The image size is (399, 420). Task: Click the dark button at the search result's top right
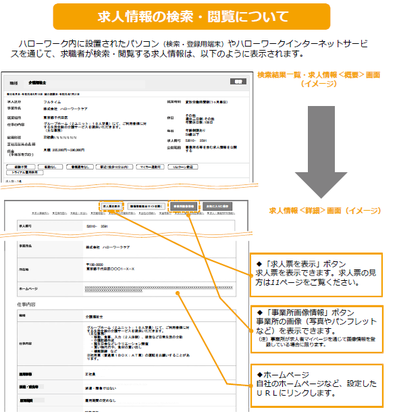coord(238,81)
